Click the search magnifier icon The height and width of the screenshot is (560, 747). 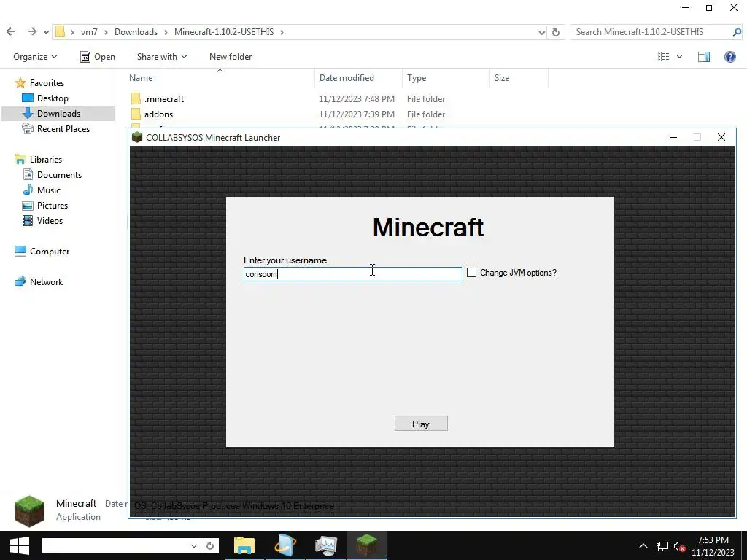737,32
